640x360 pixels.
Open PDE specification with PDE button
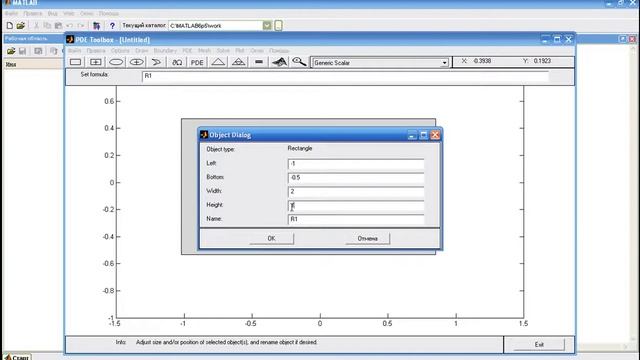197,62
